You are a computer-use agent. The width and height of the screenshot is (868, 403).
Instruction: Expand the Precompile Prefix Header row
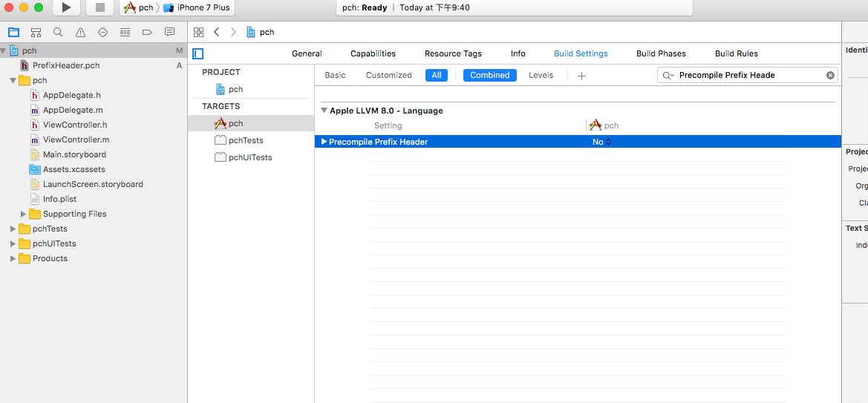324,142
